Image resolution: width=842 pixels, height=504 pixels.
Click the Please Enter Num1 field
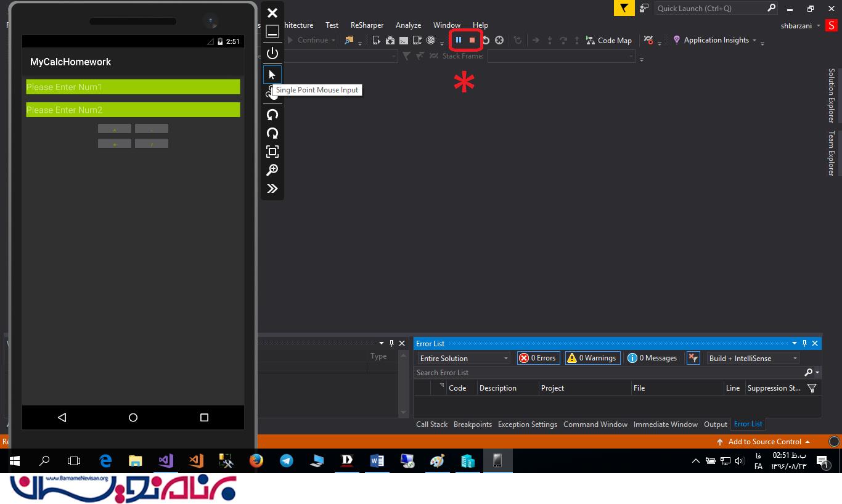[x=133, y=87]
